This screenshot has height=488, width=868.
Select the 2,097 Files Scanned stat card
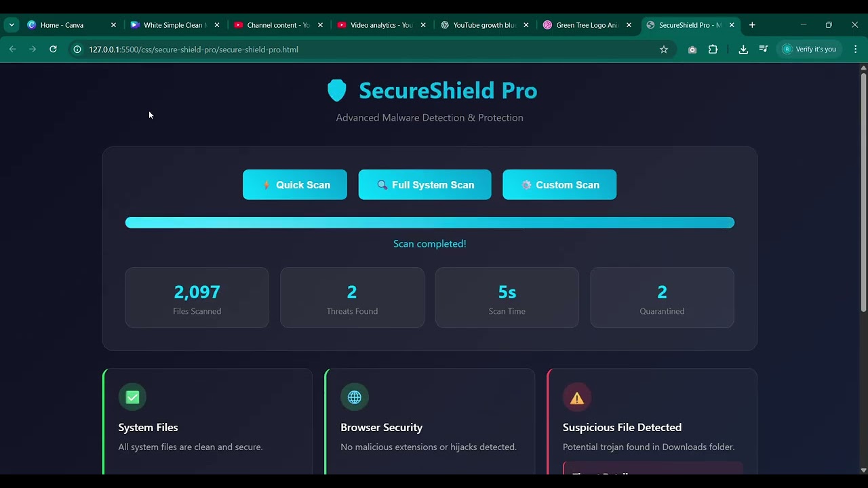(x=197, y=298)
